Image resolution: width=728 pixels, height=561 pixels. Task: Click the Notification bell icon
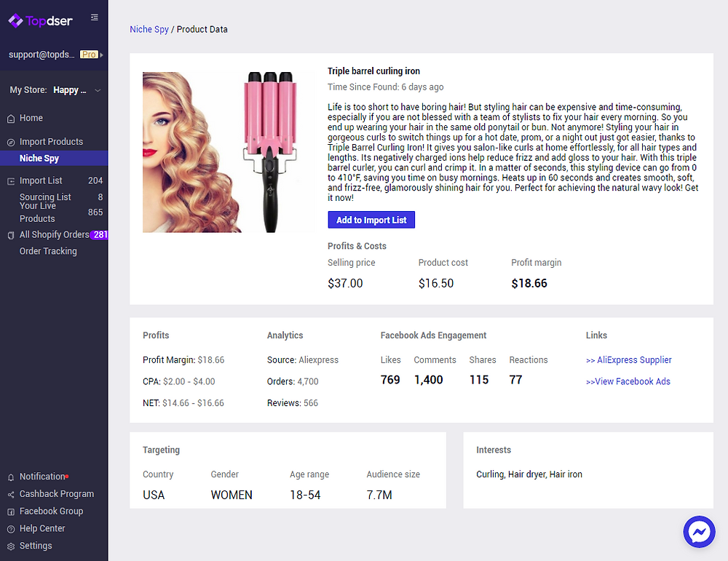click(11, 477)
